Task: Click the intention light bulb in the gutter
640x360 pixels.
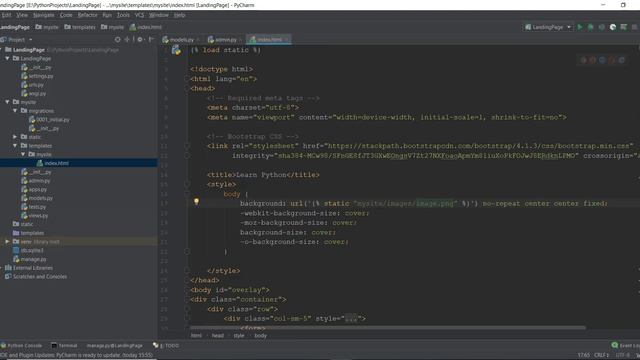Action: (x=196, y=202)
